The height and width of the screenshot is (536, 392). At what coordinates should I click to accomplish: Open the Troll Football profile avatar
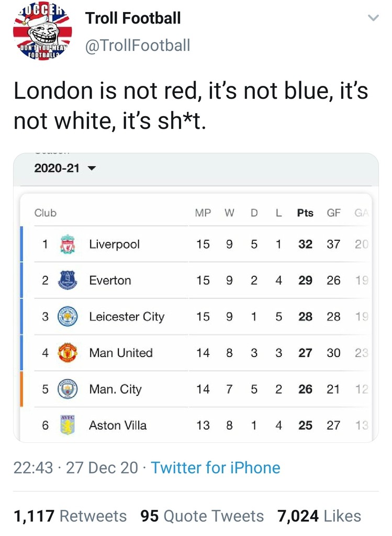pos(42,33)
